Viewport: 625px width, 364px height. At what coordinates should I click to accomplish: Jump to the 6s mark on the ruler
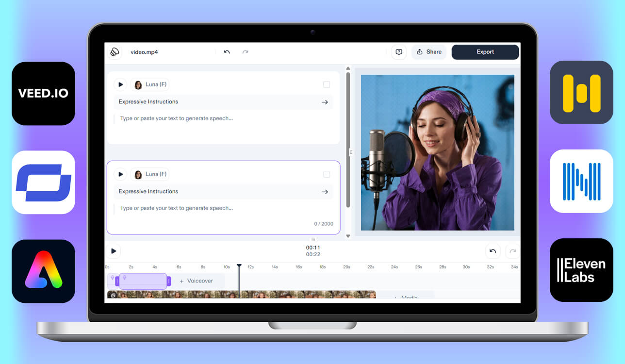[x=179, y=267]
